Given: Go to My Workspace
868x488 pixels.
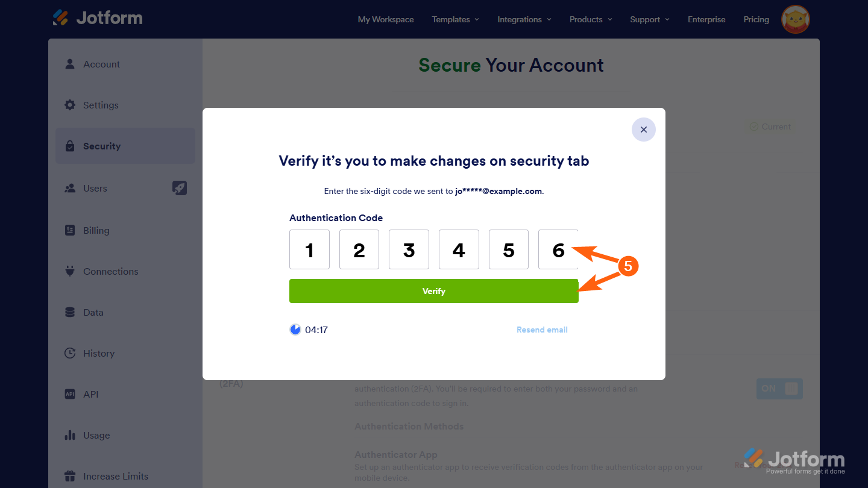Looking at the screenshot, I should [386, 19].
